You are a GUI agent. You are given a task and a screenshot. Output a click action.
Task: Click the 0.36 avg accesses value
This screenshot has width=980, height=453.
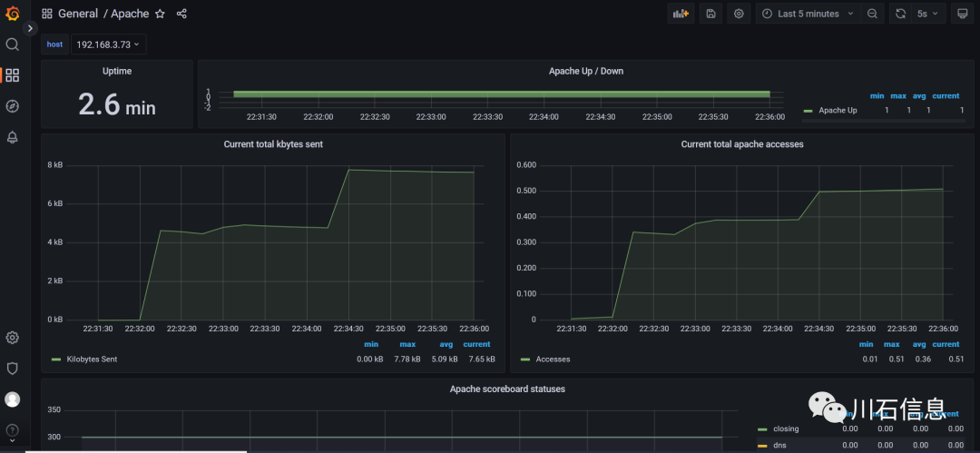921,359
